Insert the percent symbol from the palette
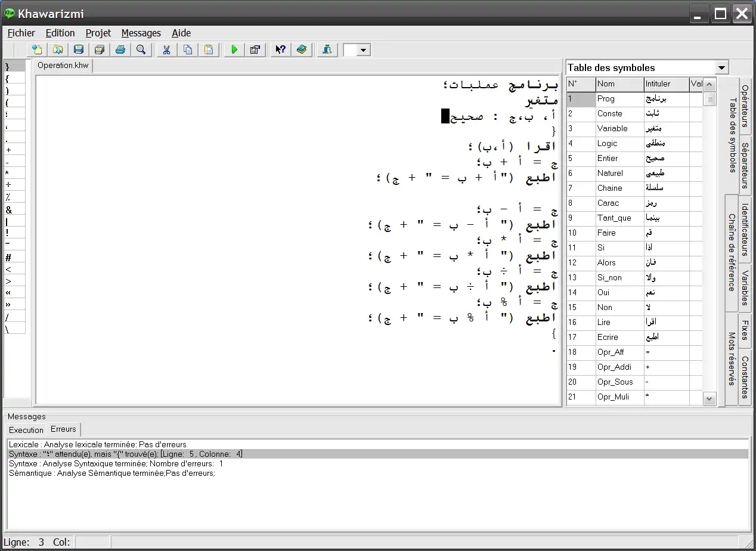The width and height of the screenshot is (756, 551). coord(14,197)
